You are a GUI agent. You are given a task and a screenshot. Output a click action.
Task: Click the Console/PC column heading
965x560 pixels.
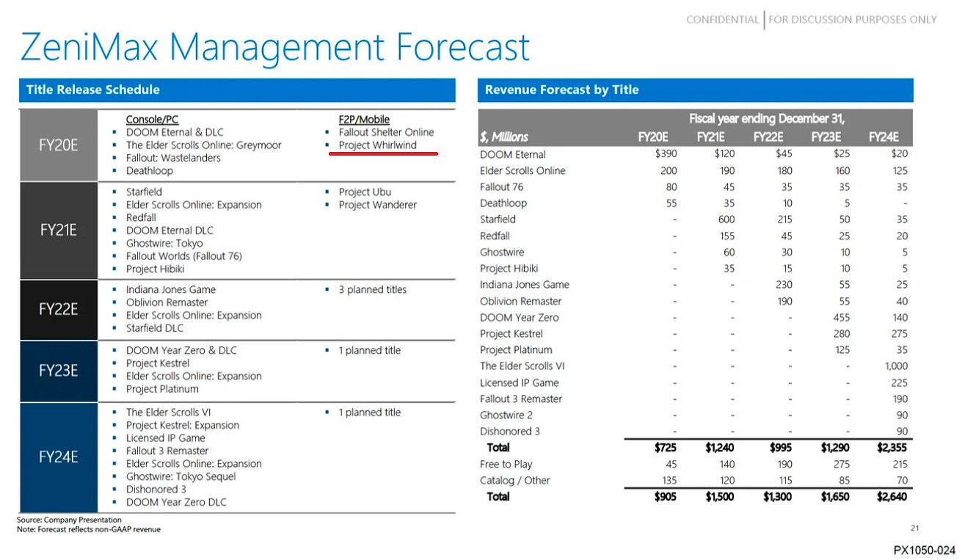click(152, 120)
